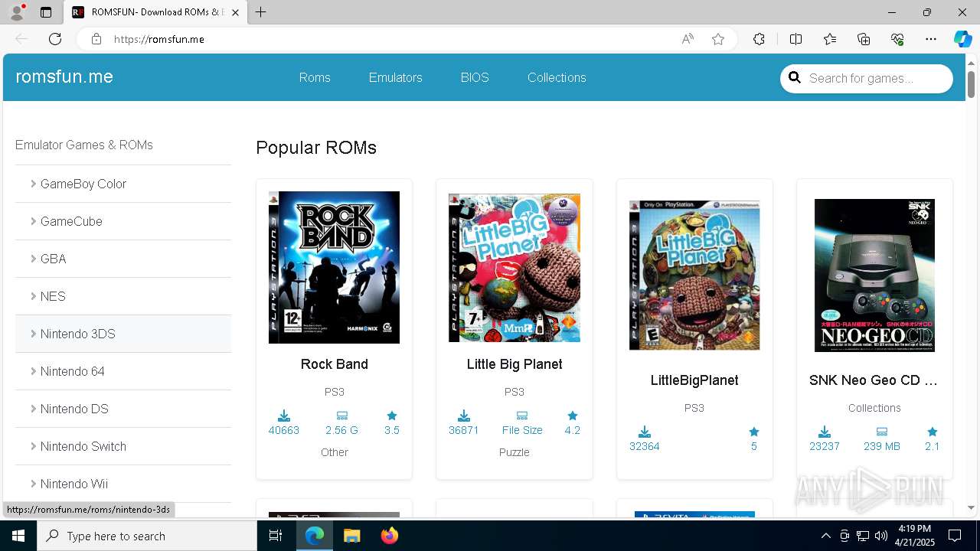Click Neo Geo CD rating star icon
The height and width of the screenshot is (551, 980).
[932, 432]
